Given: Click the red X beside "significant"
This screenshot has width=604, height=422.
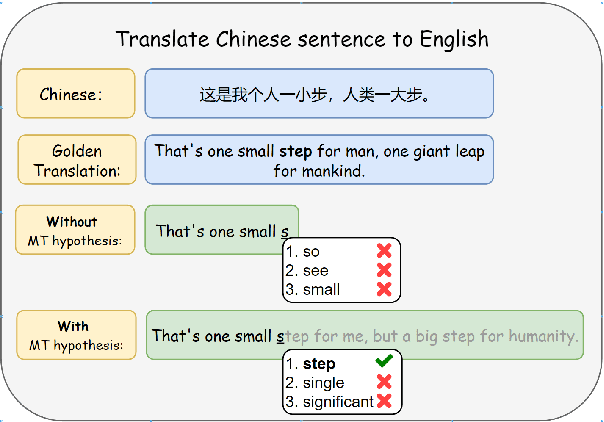Looking at the screenshot, I should coord(383,401).
